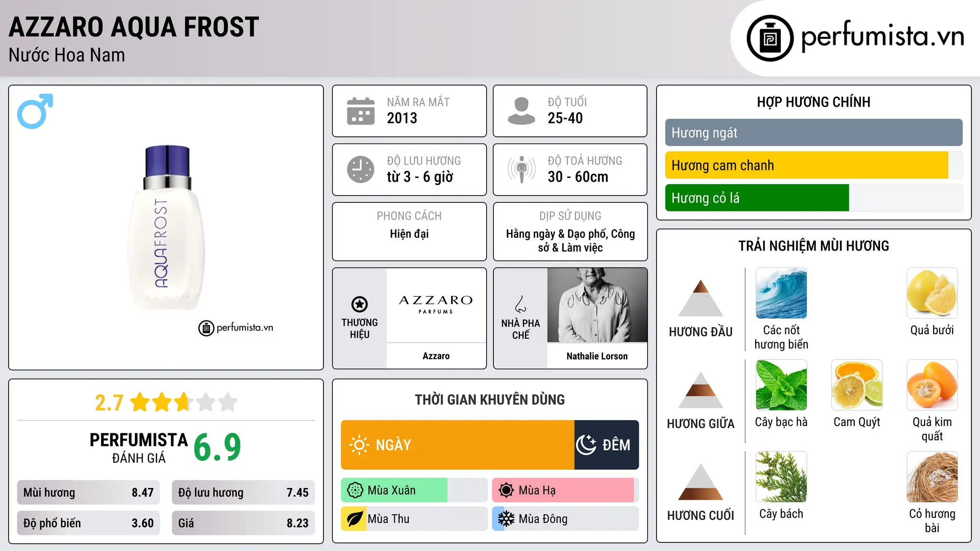
Task: Click the sillage value 30 - 60cm
Action: point(578,177)
